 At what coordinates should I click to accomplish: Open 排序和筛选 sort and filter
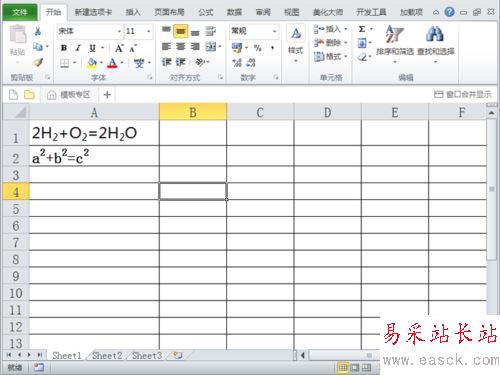coord(395,43)
